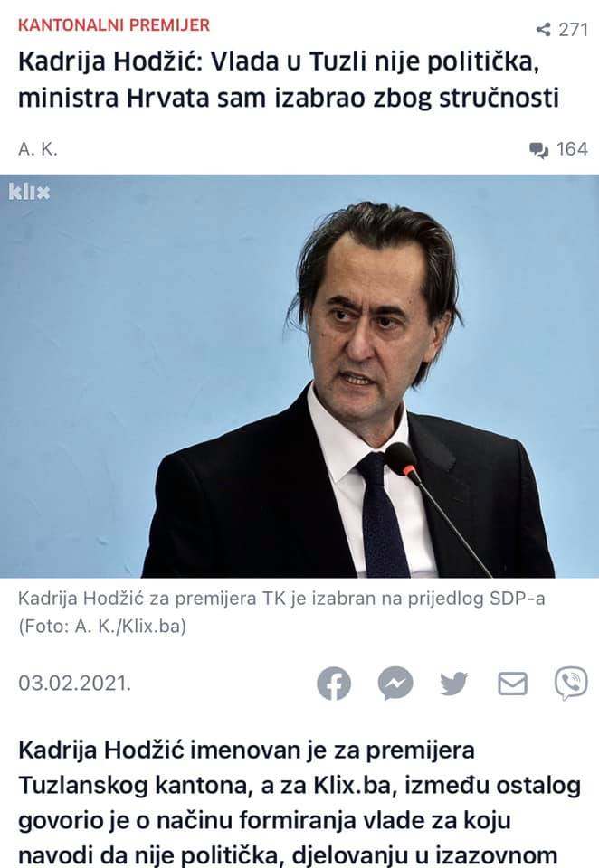Tweet the article using the Twitter icon
The height and width of the screenshot is (868, 599).
click(x=454, y=684)
